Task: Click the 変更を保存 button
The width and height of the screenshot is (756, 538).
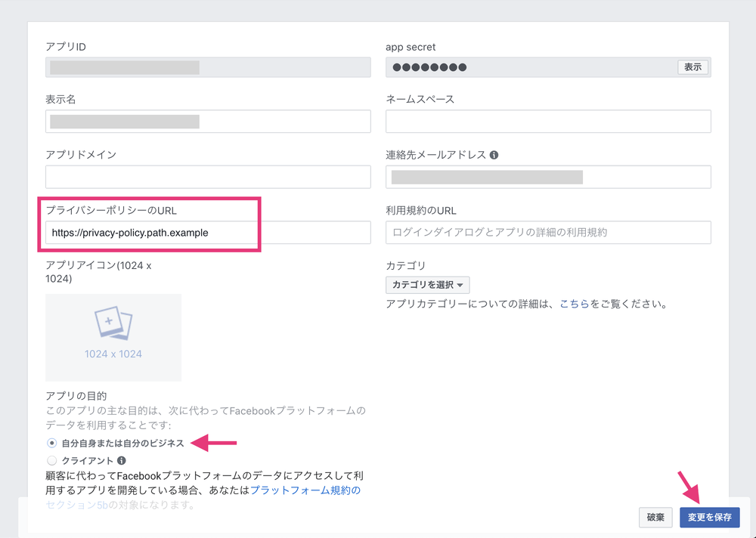Action: click(709, 518)
